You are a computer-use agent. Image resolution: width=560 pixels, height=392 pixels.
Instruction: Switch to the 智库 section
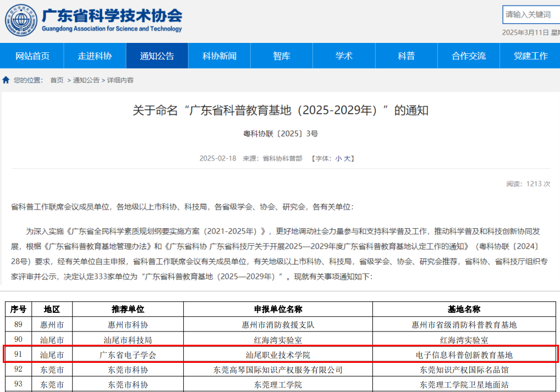tap(282, 56)
